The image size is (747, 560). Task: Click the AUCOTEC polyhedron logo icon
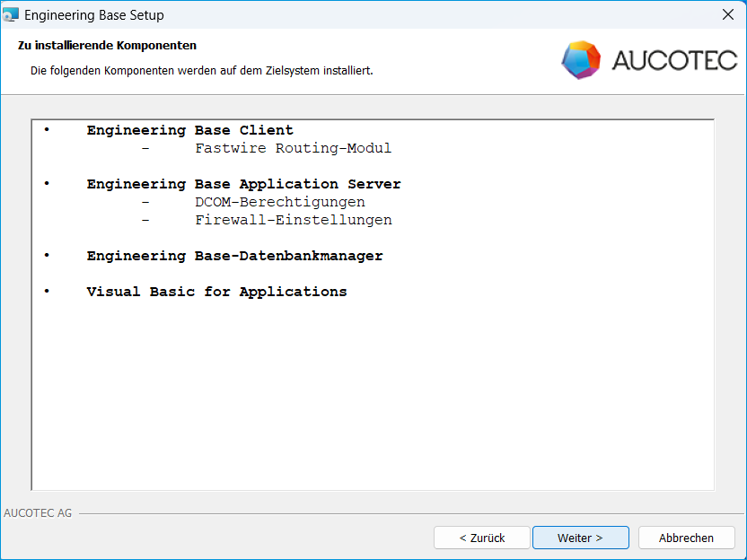581,60
